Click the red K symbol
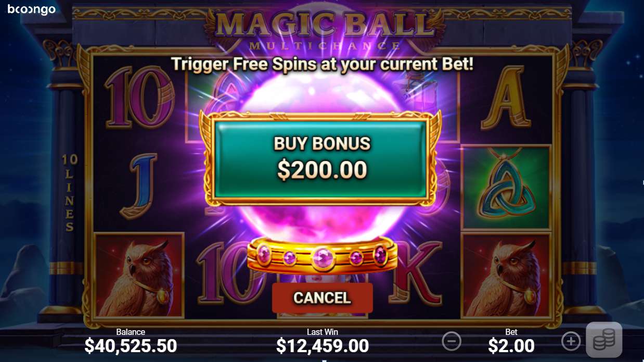 (x=416, y=272)
